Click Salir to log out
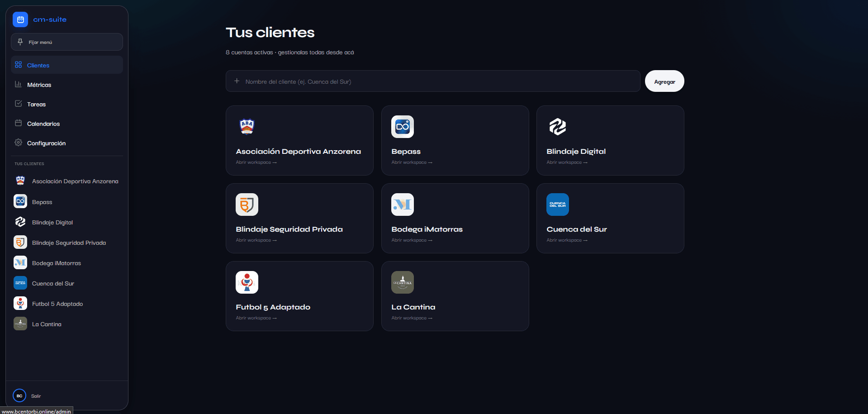The width and height of the screenshot is (868, 414). [x=36, y=396]
